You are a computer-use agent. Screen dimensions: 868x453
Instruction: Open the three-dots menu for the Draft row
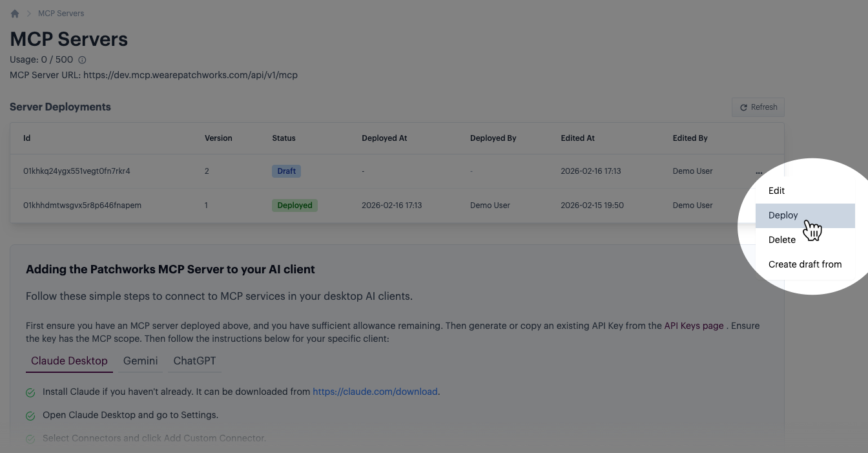pos(758,173)
